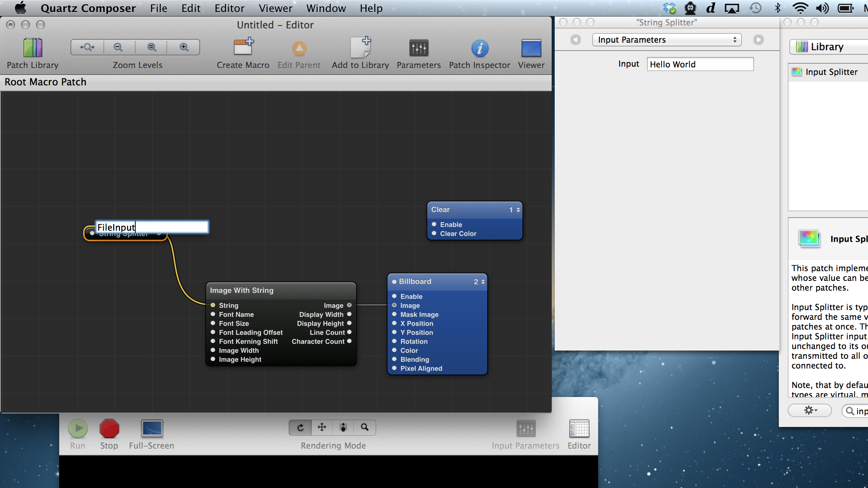Open the Quartz Composer application menu
This screenshot has width=868, height=488.
pyautogui.click(x=88, y=8)
